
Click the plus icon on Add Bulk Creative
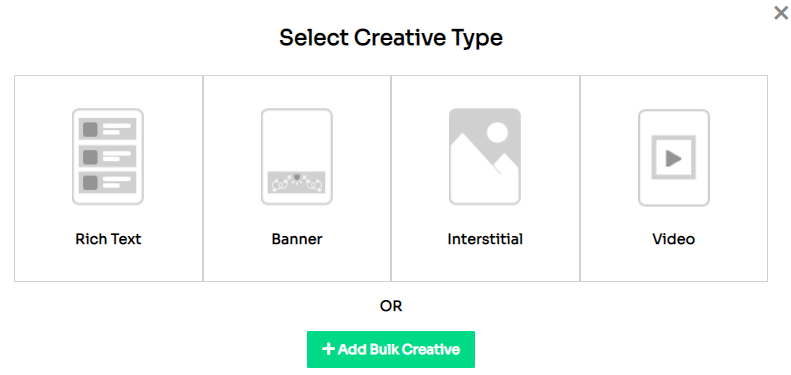click(x=328, y=349)
